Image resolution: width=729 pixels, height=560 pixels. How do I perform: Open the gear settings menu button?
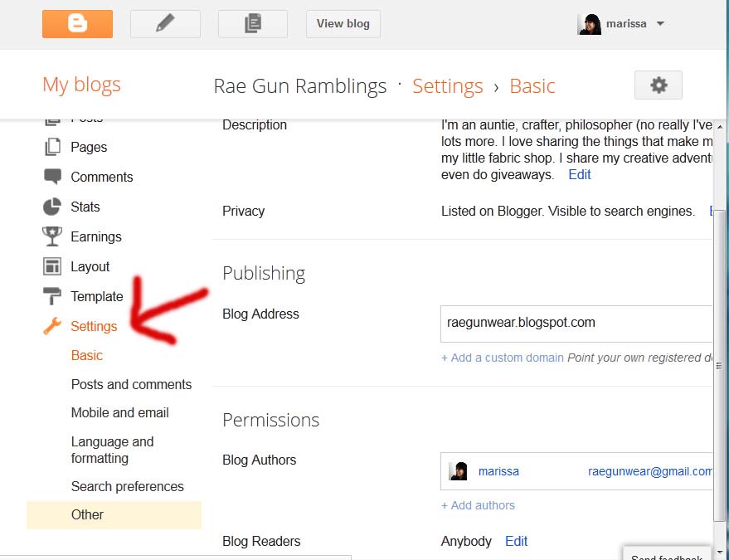coord(659,85)
